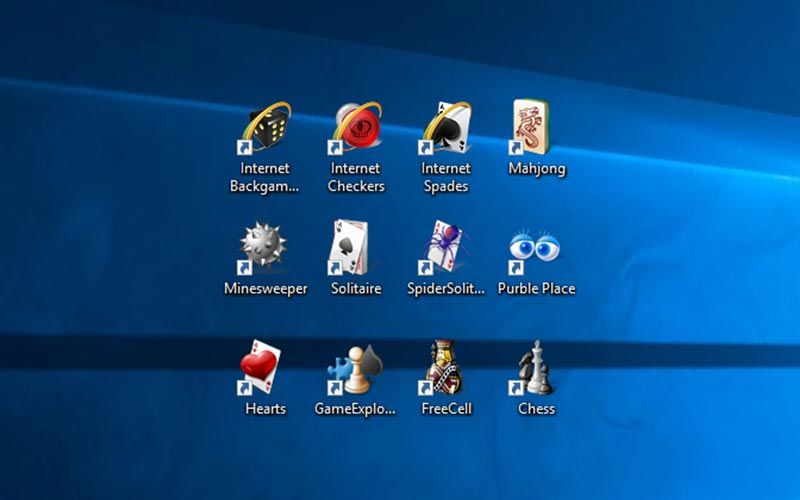Select the Internet Spades card icon
Screen dimensions: 800x500
tap(446, 128)
